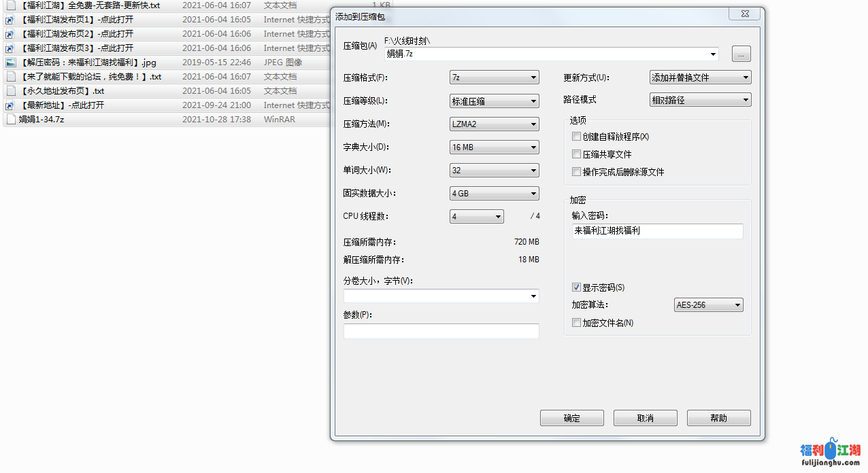868x473 pixels.
Task: Click the 娟娟1-34.7z archive file icon
Action: tap(11, 120)
